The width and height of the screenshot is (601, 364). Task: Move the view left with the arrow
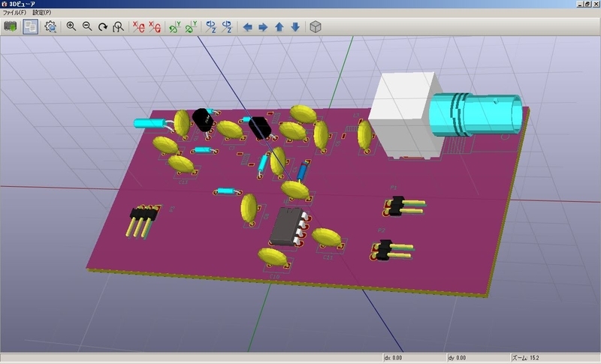click(247, 27)
